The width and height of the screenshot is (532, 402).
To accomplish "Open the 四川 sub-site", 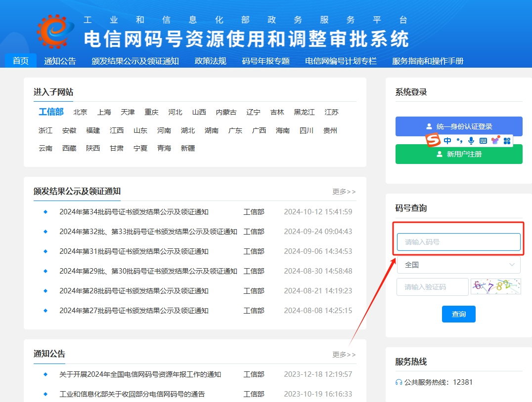I will point(307,130).
